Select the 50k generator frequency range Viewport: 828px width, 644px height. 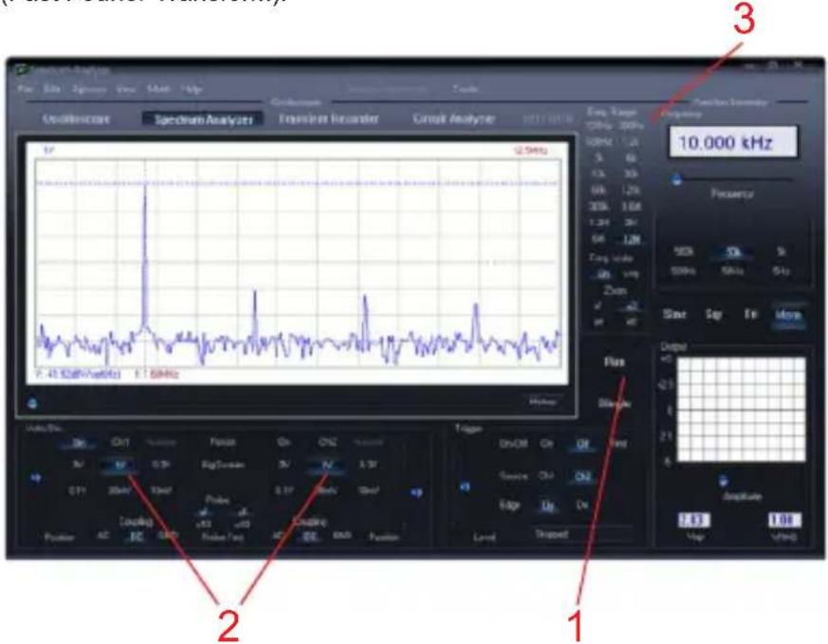click(732, 252)
